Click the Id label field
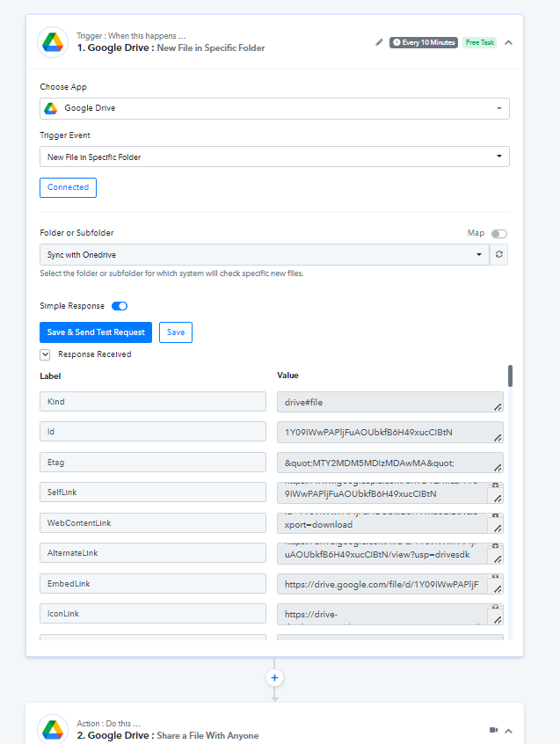The image size is (560, 744). tap(153, 431)
